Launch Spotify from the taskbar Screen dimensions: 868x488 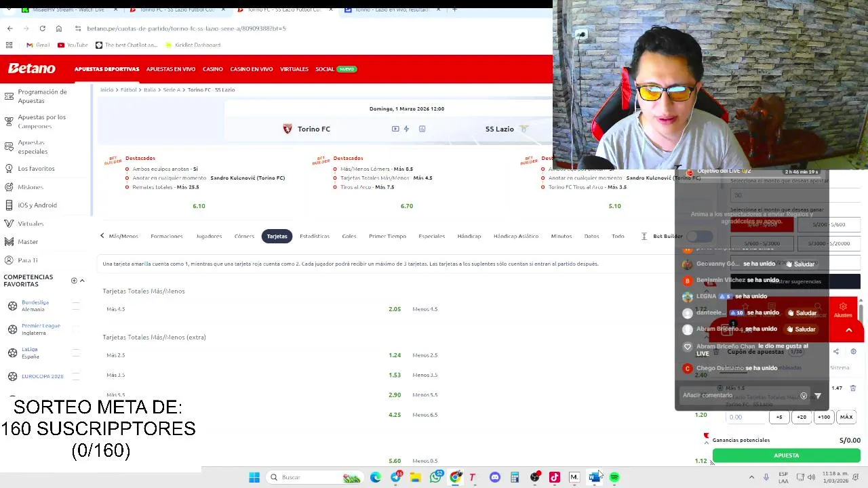pos(614,477)
